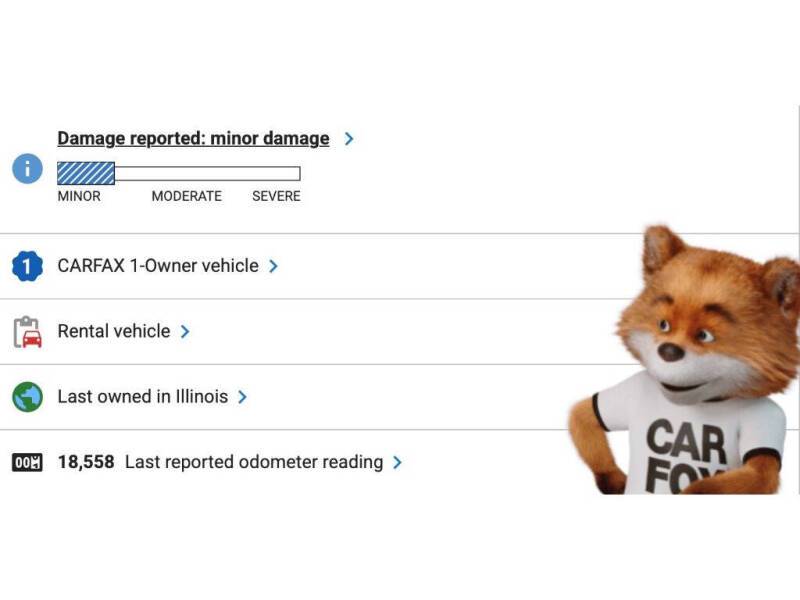This screenshot has height=600, width=800.
Task: Click the blue info circle icon
Action: click(x=27, y=168)
